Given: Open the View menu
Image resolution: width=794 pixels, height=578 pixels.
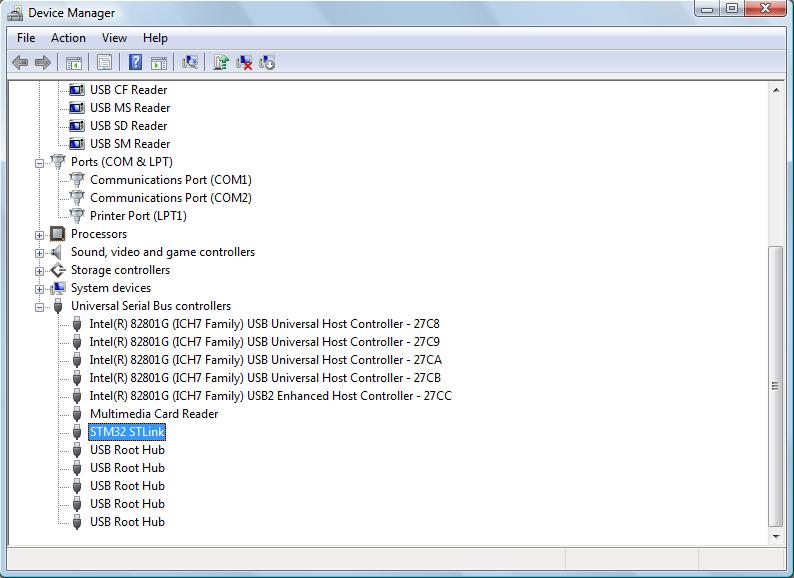Looking at the screenshot, I should click(x=114, y=38).
